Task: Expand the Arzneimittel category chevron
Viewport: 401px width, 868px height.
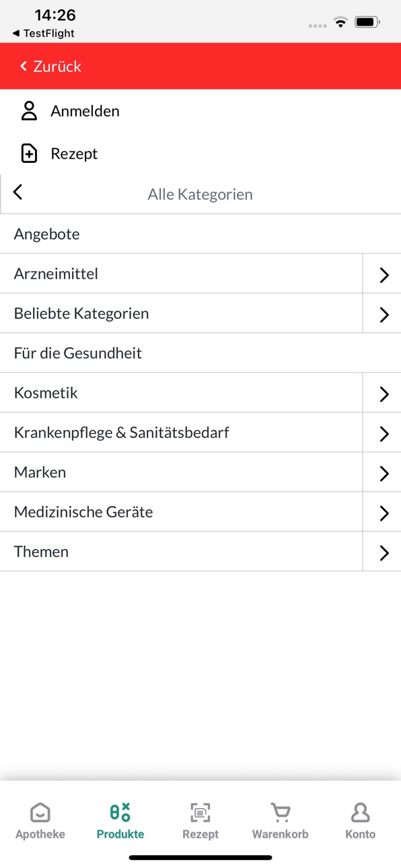Action: point(382,274)
